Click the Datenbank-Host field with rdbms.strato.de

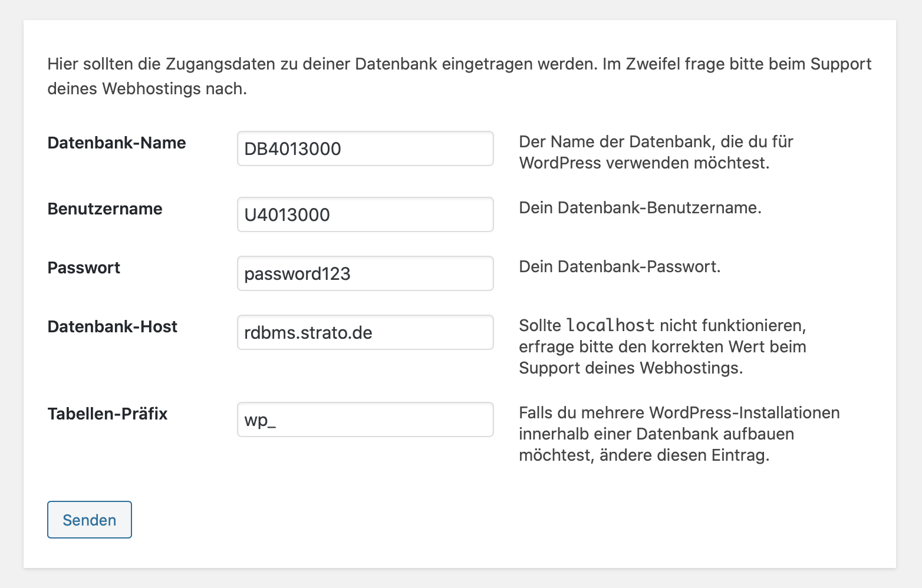pyautogui.click(x=365, y=332)
